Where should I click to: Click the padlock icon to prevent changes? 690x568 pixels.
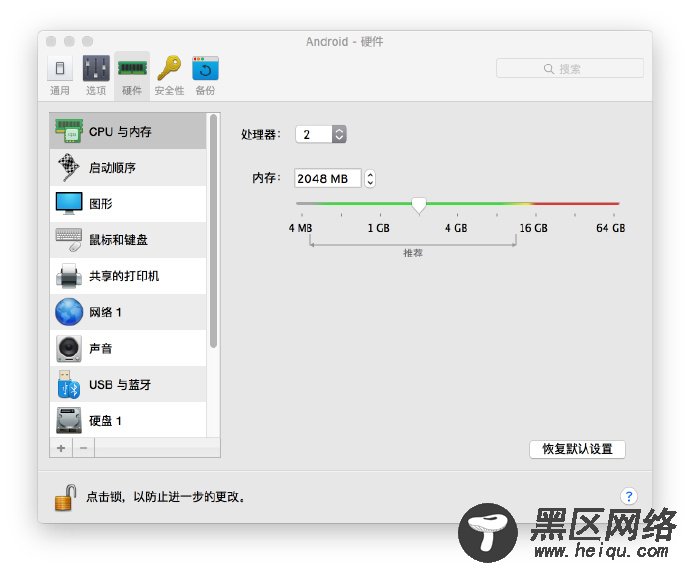[x=65, y=497]
